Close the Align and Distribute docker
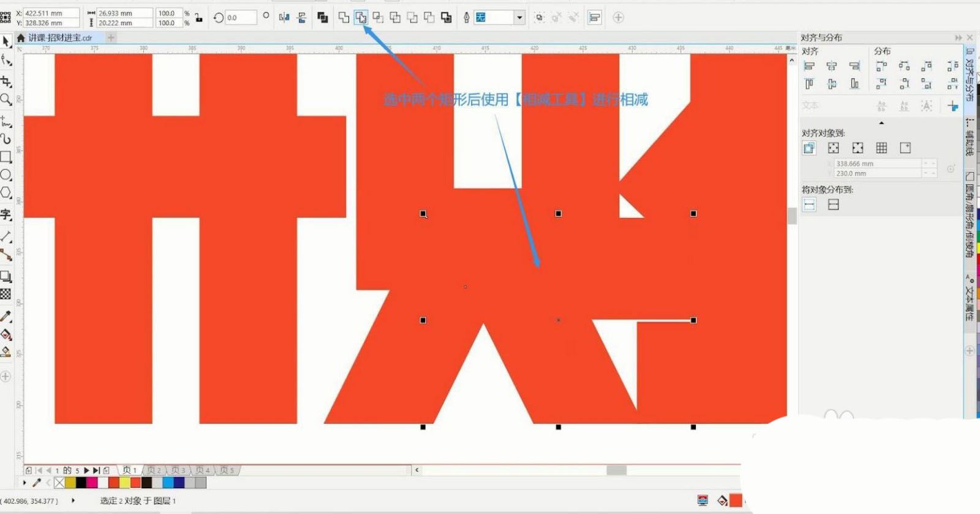The height and width of the screenshot is (514, 980). pyautogui.click(x=970, y=37)
